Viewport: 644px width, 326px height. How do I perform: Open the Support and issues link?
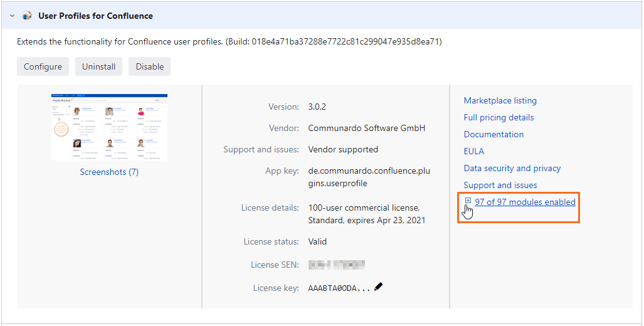pyautogui.click(x=500, y=185)
